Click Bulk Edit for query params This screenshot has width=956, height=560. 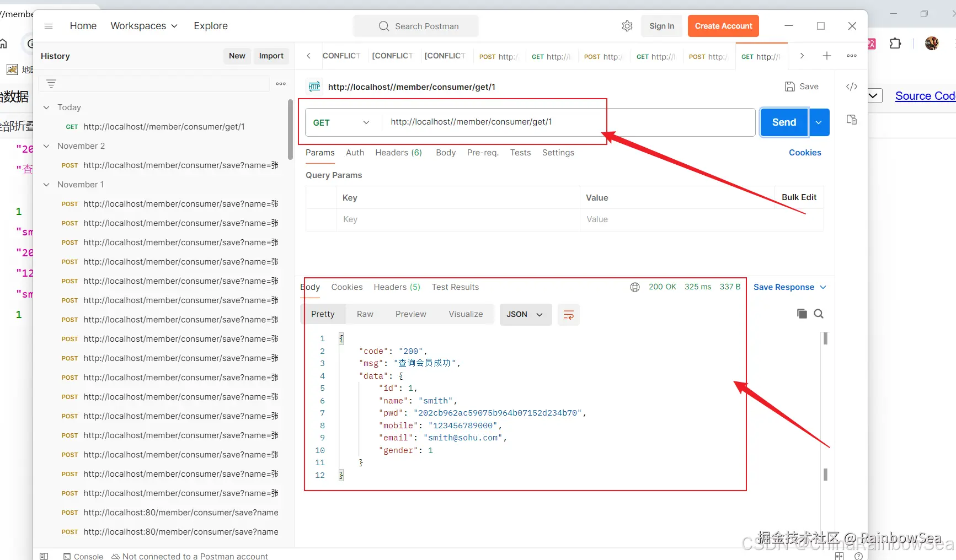coord(799,197)
